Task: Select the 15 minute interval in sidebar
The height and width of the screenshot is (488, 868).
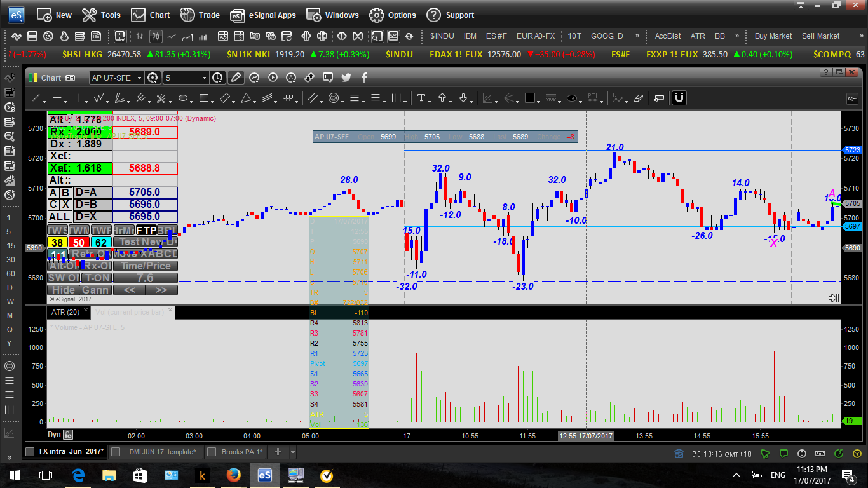Action: (10, 246)
